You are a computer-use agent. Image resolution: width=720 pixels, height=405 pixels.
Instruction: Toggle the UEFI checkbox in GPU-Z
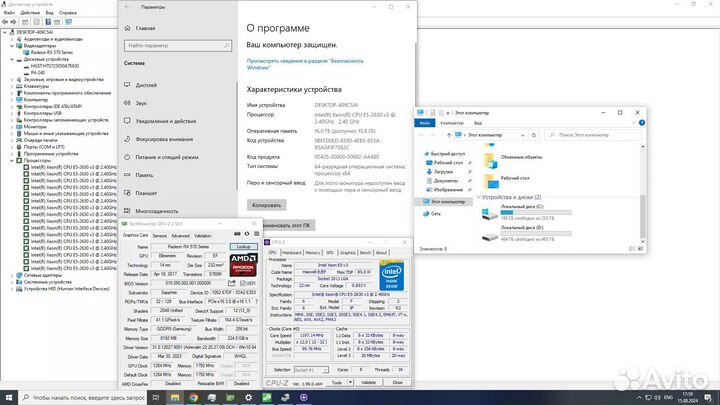244,283
